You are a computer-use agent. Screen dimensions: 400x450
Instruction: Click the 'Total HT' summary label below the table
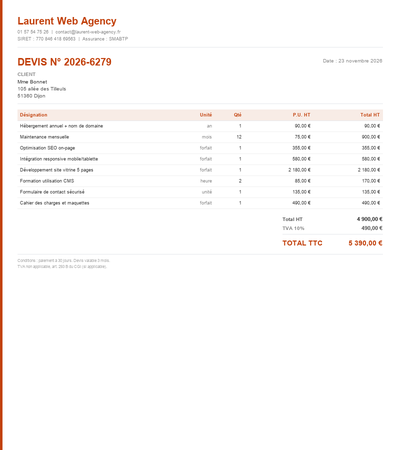tap(292, 219)
